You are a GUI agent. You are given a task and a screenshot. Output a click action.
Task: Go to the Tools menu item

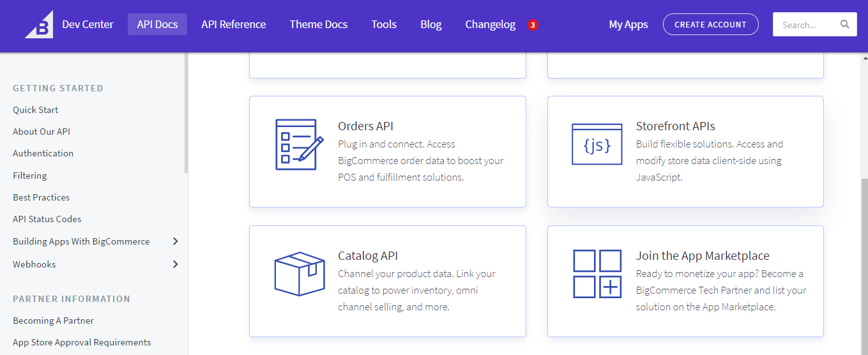pyautogui.click(x=384, y=24)
